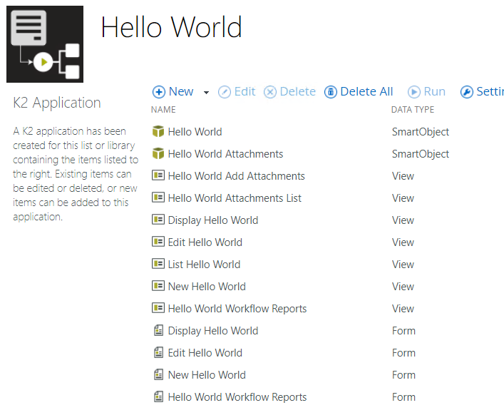
Task: Open Hello World Add Attachments view
Action: click(236, 176)
